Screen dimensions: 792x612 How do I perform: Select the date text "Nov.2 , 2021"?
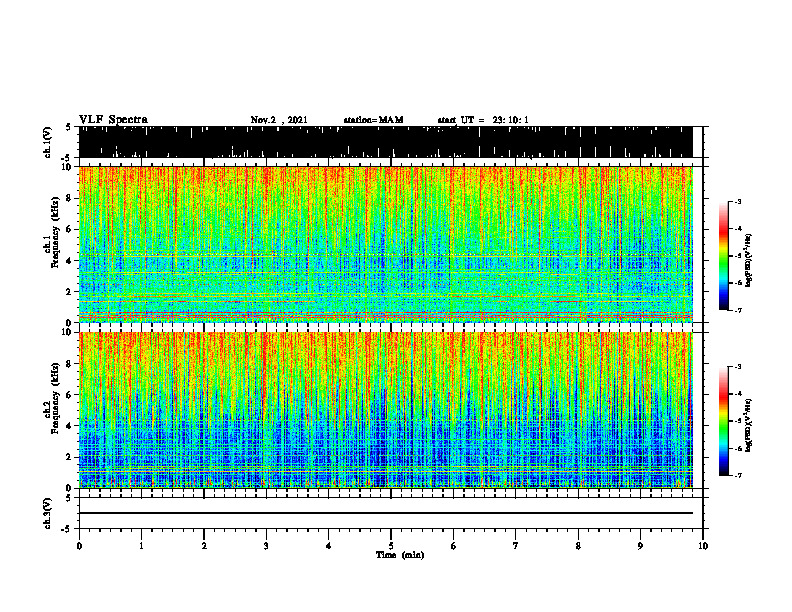279,120
